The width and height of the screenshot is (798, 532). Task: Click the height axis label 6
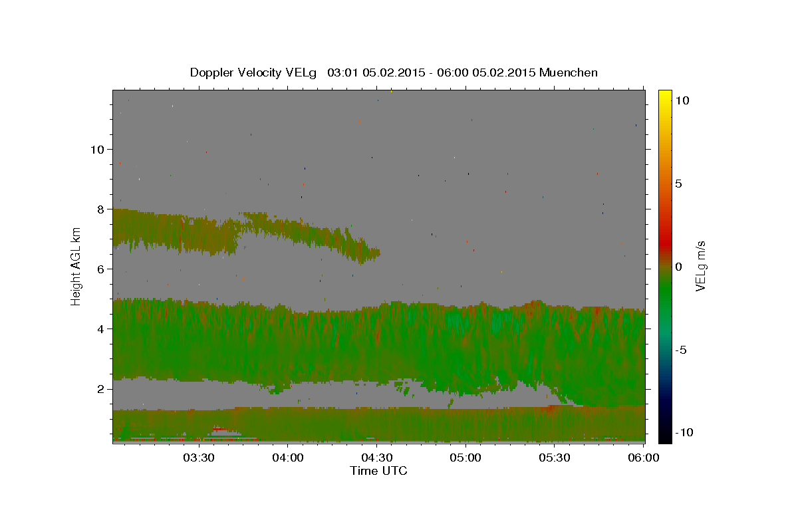click(101, 269)
